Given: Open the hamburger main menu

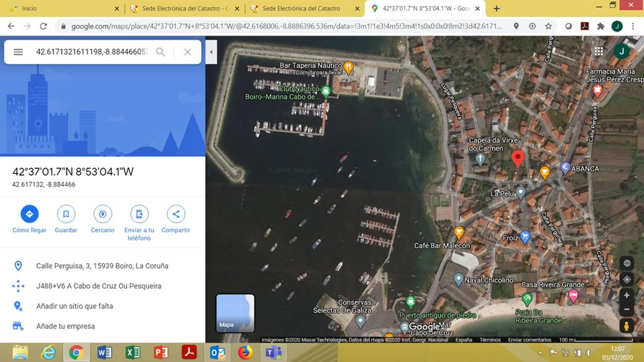Looking at the screenshot, I should (x=18, y=52).
